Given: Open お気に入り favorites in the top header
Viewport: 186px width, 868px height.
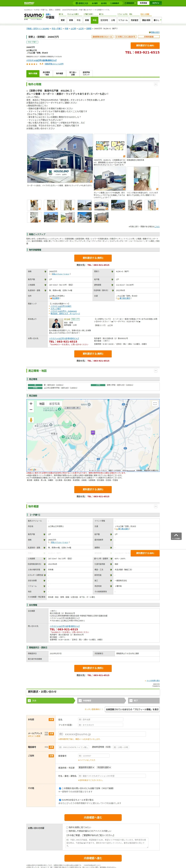Looking at the screenshot, I should (x=82, y=3).
